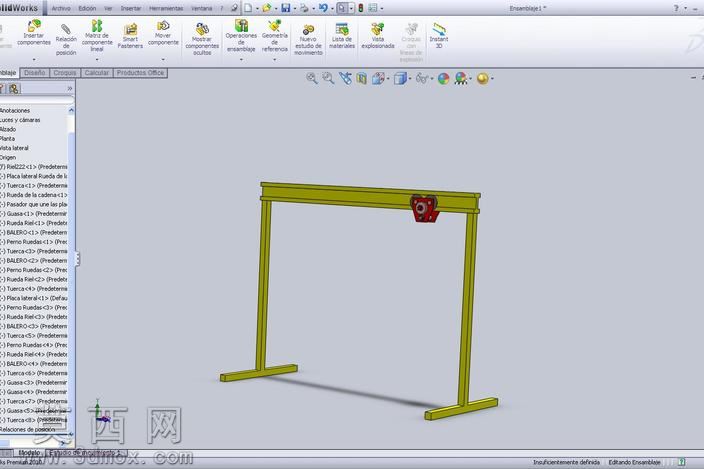This screenshot has height=469, width=704.
Task: Click the feature tree scroll-up arrow
Action: 71,110
